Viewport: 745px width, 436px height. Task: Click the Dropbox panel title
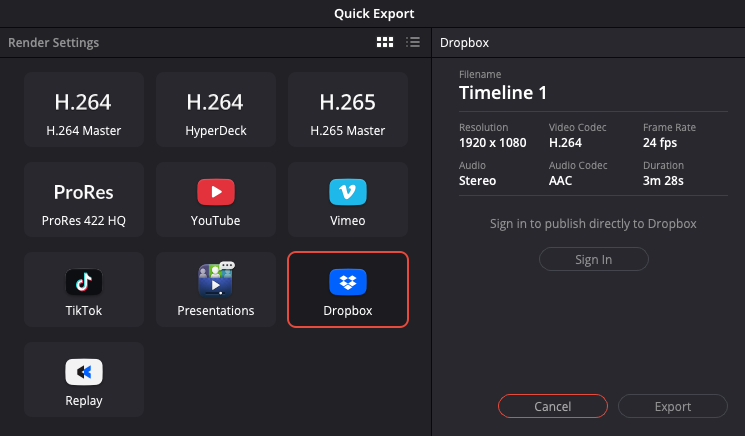coord(464,43)
